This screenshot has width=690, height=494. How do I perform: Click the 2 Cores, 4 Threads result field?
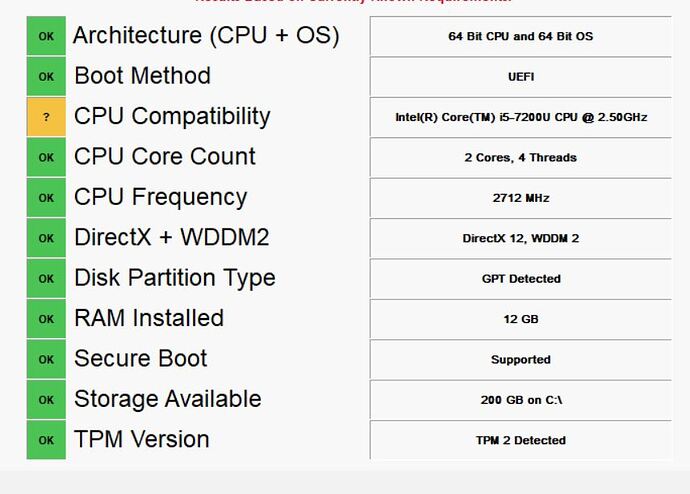click(521, 157)
